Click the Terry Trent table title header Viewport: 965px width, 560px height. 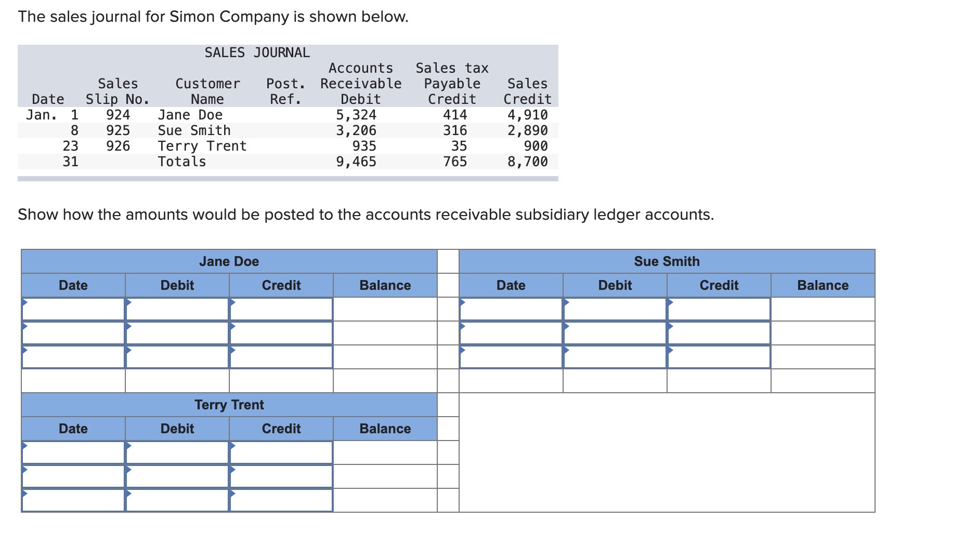pyautogui.click(x=229, y=405)
